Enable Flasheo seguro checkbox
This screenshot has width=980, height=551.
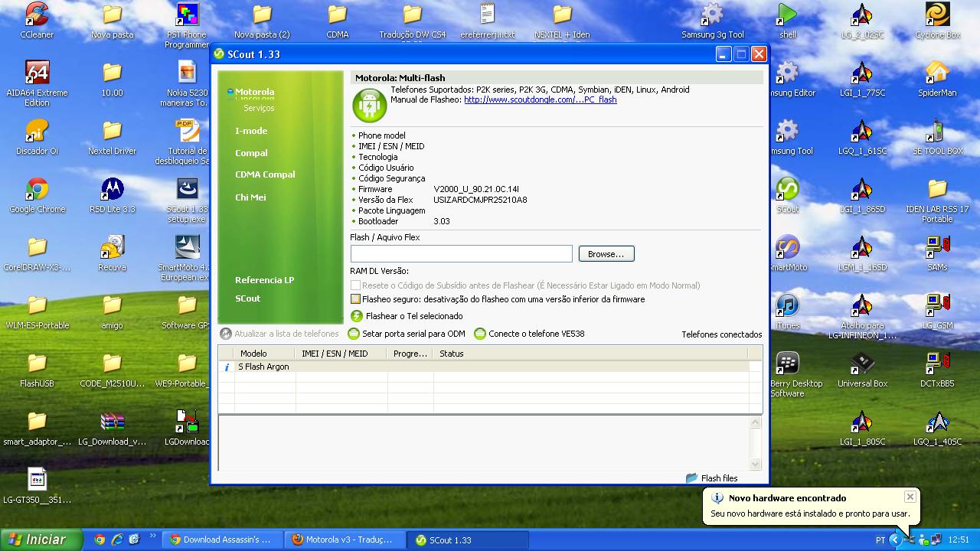point(355,299)
